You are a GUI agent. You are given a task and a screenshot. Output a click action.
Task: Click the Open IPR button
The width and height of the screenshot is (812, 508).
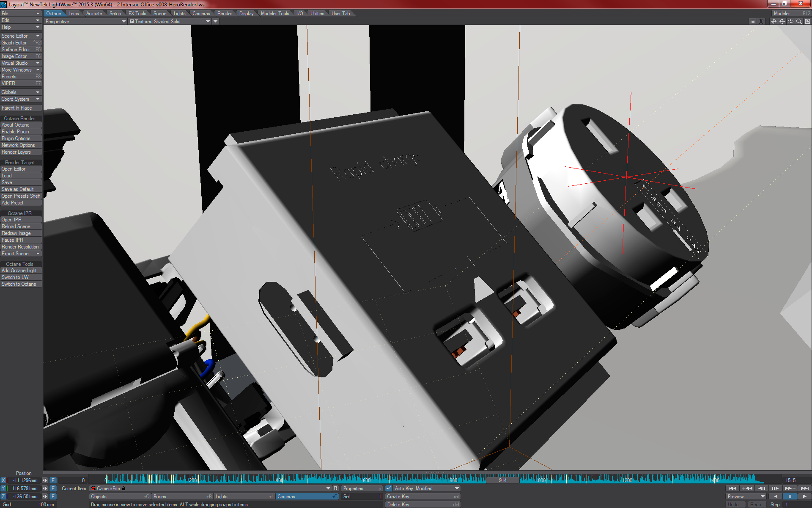coord(21,220)
